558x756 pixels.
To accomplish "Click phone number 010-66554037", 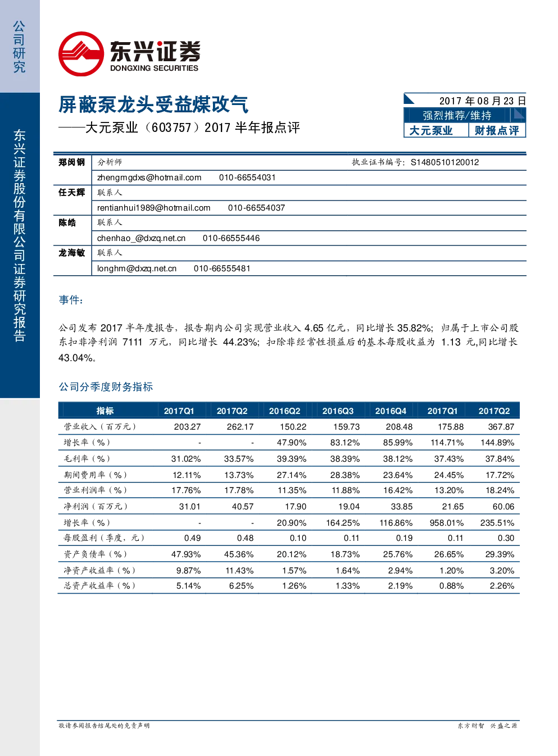I will pos(256,208).
